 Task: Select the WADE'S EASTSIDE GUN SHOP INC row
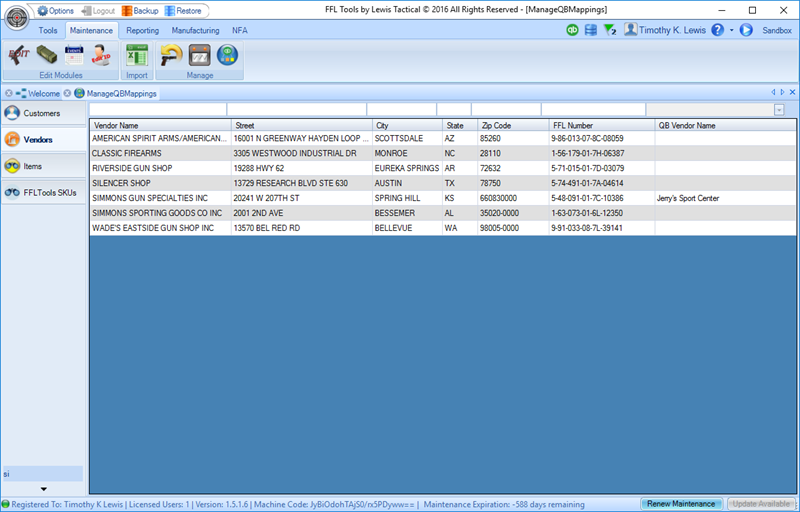pos(442,228)
